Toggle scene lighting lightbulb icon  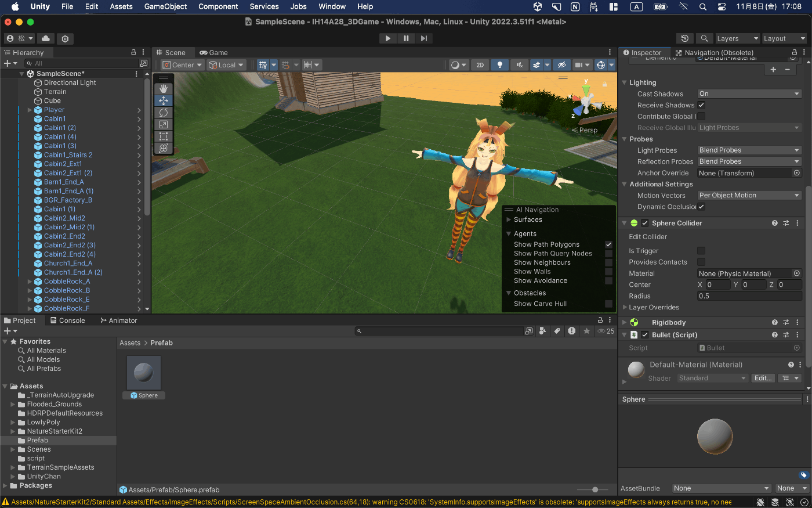(x=500, y=65)
